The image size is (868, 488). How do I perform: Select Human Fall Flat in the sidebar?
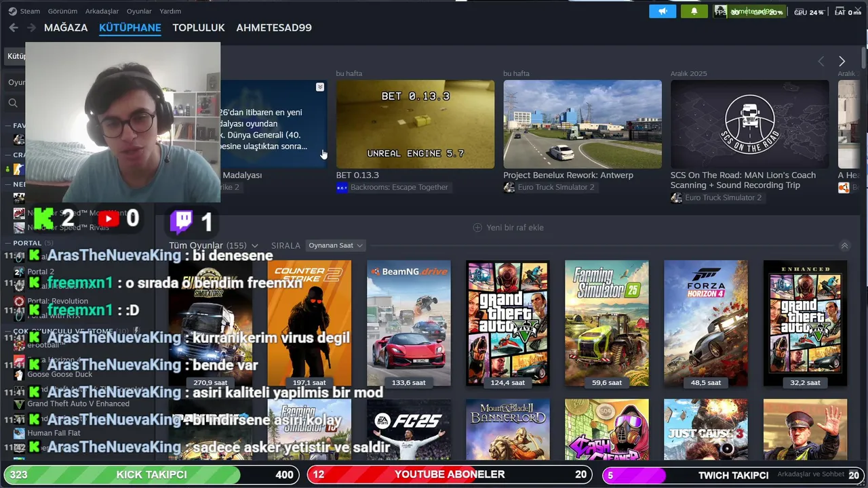pos(54,433)
